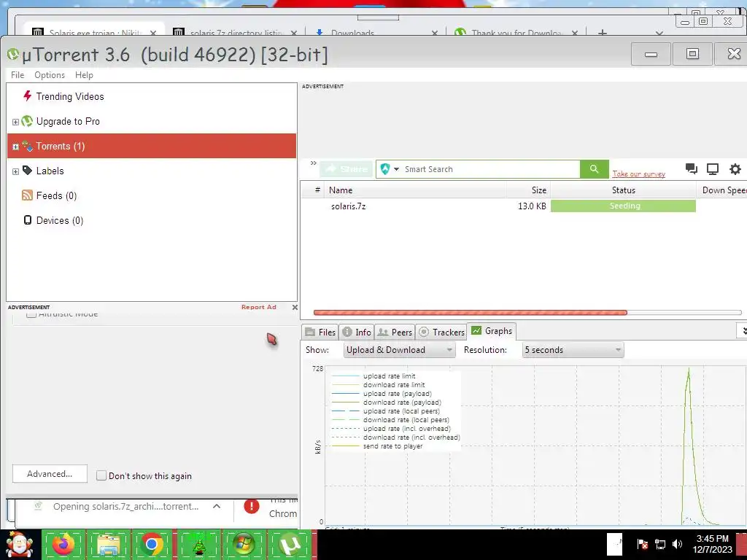Open the File menu
The image size is (747, 560).
[x=18, y=75]
